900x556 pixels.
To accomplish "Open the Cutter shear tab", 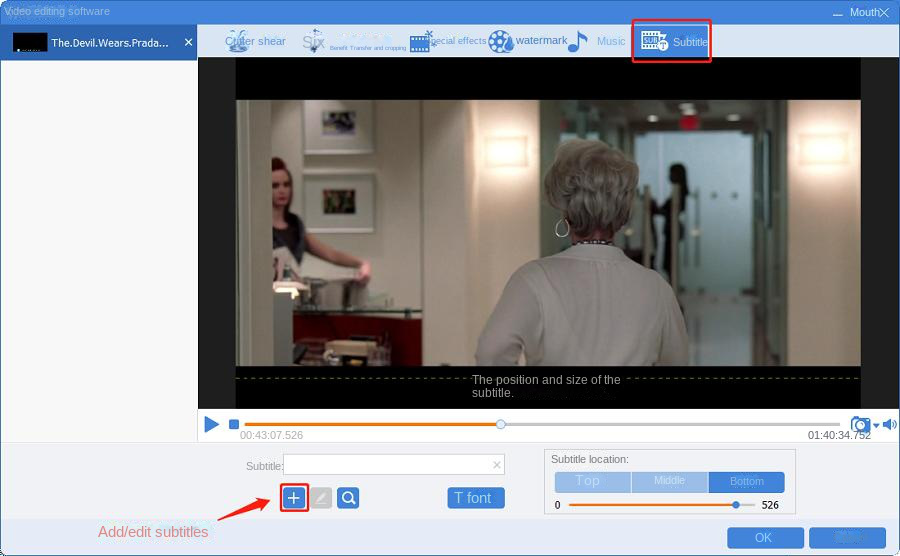I will pos(255,41).
